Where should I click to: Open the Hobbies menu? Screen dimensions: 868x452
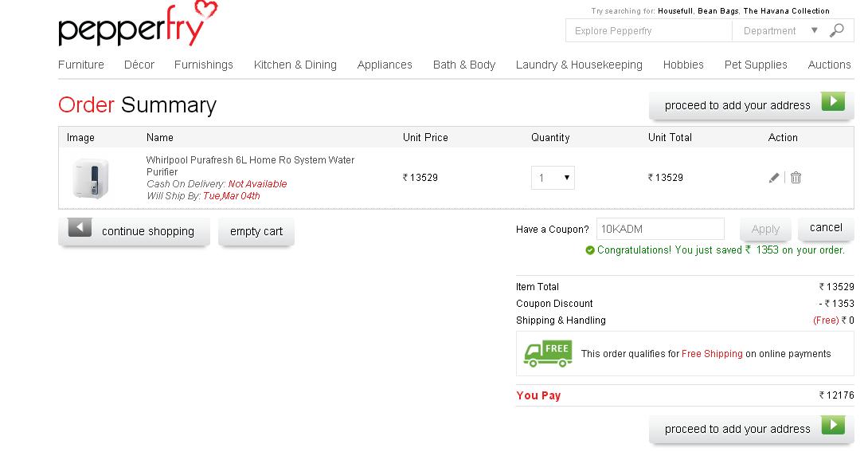coord(683,65)
